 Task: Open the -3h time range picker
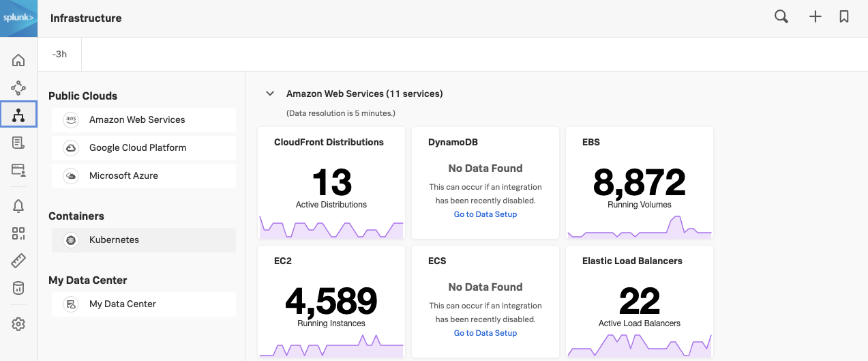[60, 54]
